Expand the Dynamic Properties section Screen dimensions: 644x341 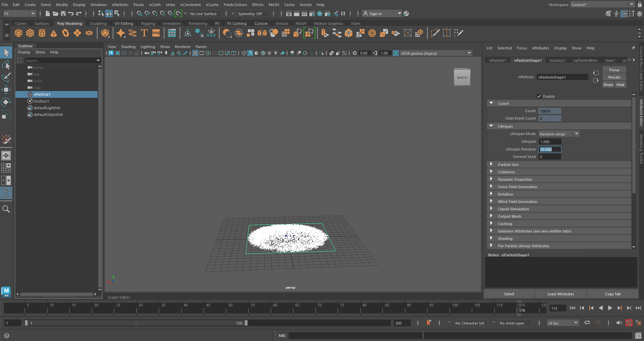(x=515, y=179)
